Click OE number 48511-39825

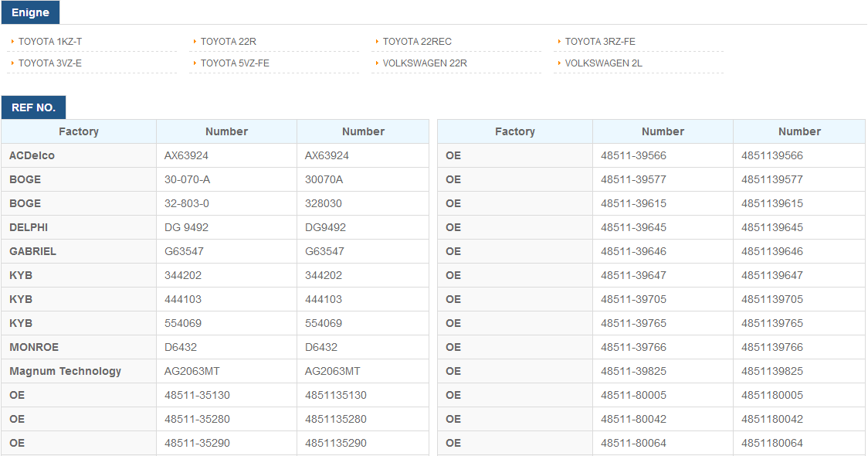point(663,371)
